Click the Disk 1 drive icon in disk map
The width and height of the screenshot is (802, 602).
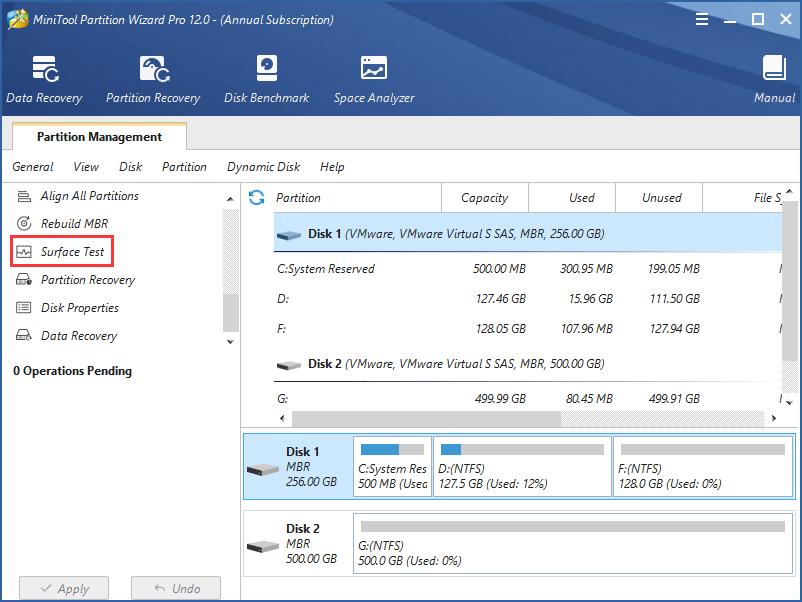(x=262, y=469)
